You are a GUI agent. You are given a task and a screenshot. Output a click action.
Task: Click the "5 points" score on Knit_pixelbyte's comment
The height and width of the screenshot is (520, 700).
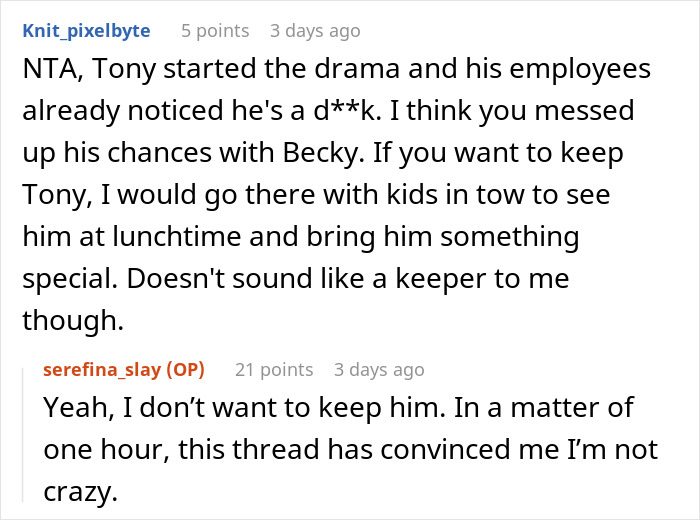tap(215, 31)
